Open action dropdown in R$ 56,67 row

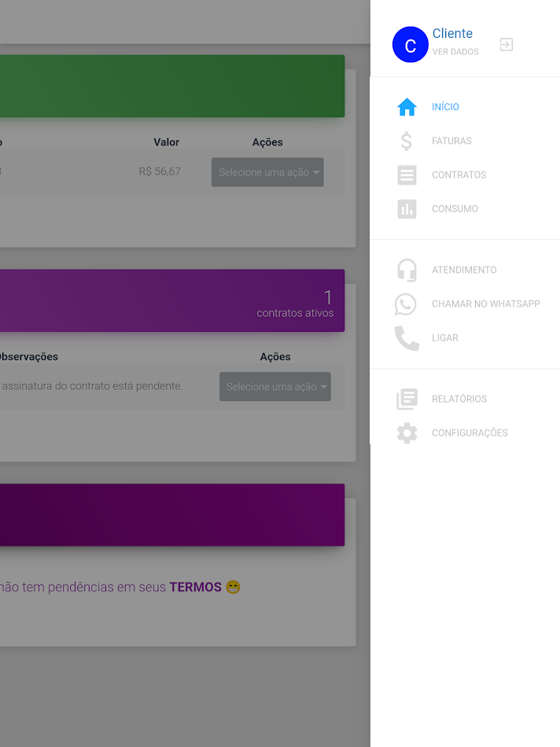[x=267, y=172]
